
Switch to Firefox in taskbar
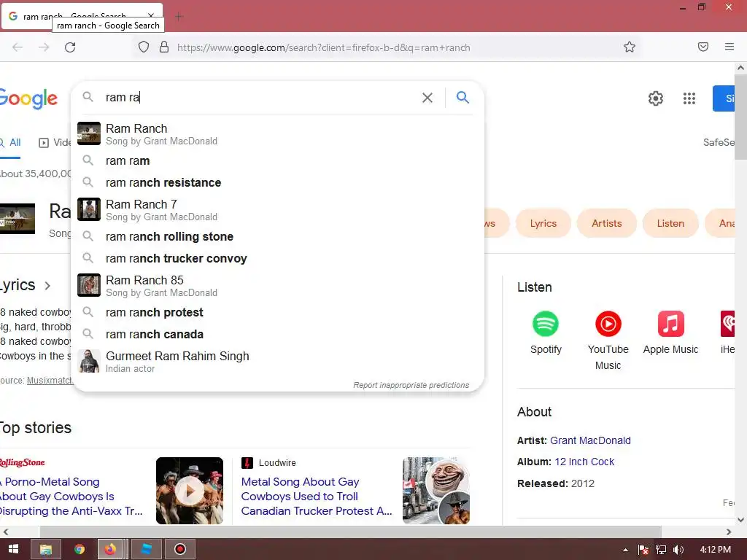(x=111, y=549)
